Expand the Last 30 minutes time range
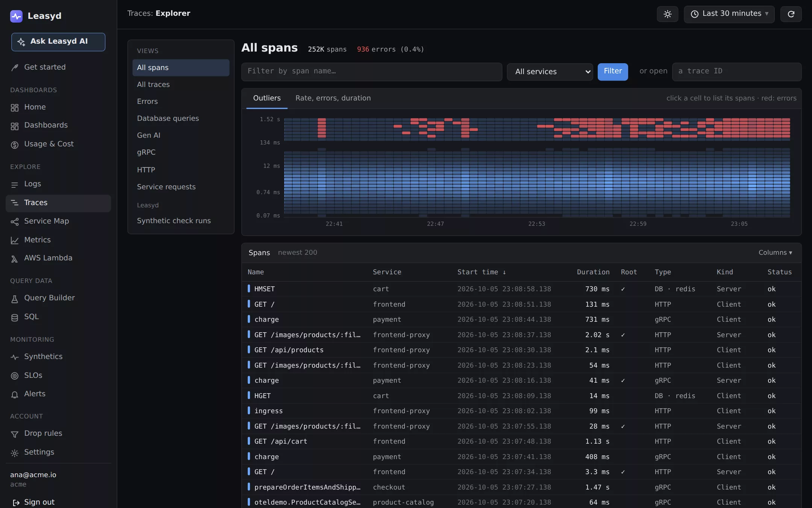The width and height of the screenshot is (812, 508). click(x=729, y=14)
